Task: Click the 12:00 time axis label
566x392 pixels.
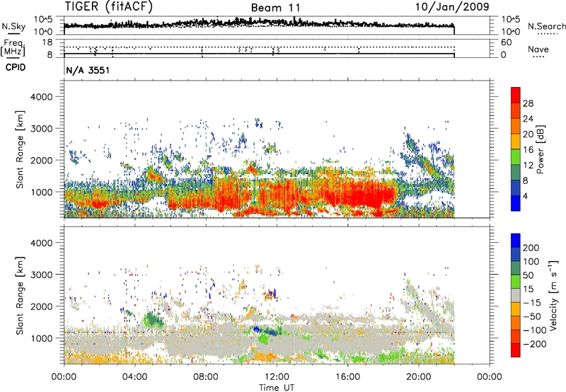Action: point(277,377)
